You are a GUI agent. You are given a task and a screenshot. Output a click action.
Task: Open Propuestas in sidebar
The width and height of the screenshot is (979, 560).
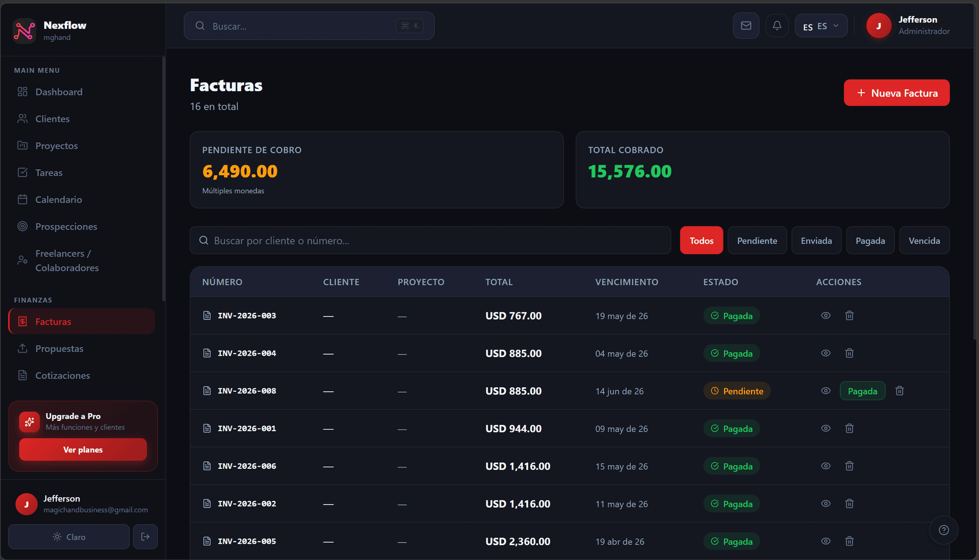[82, 349]
